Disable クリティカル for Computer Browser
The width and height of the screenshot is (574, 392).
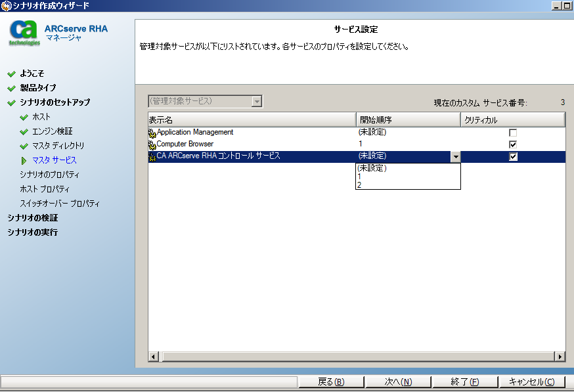tap(513, 144)
